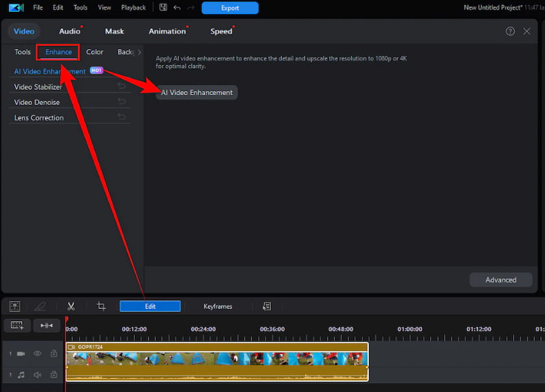Open Advanced enhancement settings

tap(501, 279)
